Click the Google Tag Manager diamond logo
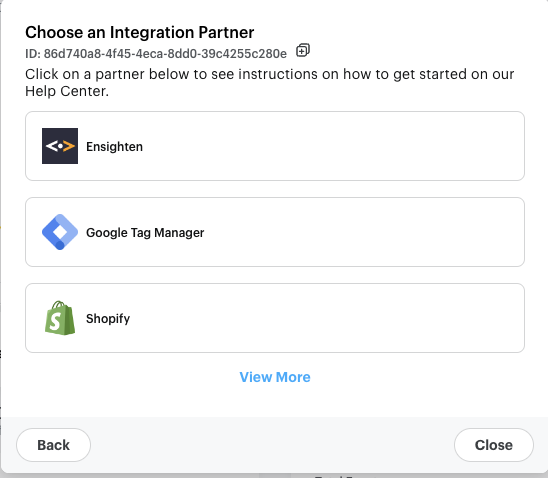This screenshot has height=478, width=548. 60,232
